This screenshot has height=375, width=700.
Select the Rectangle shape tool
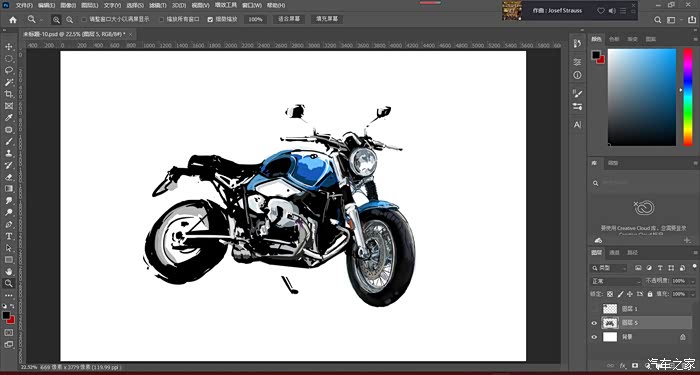click(x=8, y=260)
